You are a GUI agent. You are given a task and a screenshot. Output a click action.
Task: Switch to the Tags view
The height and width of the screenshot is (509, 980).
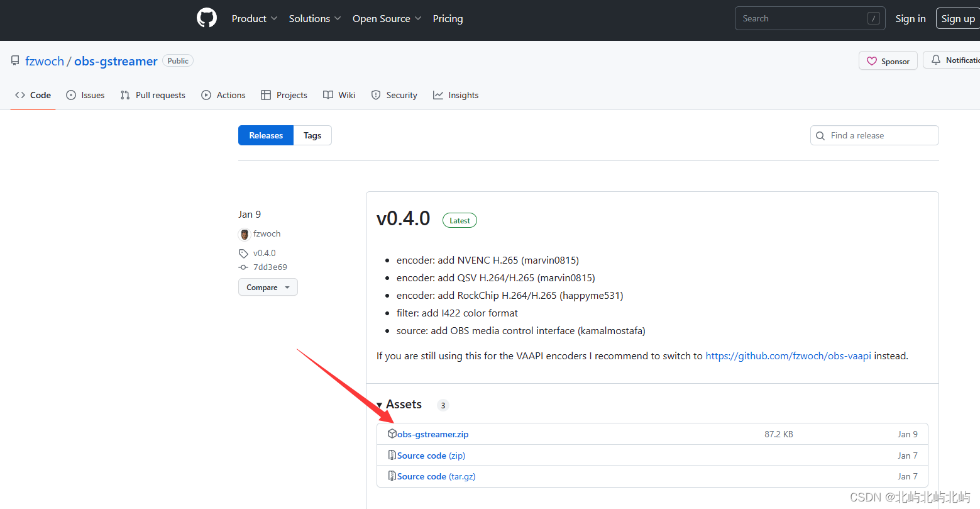(312, 135)
